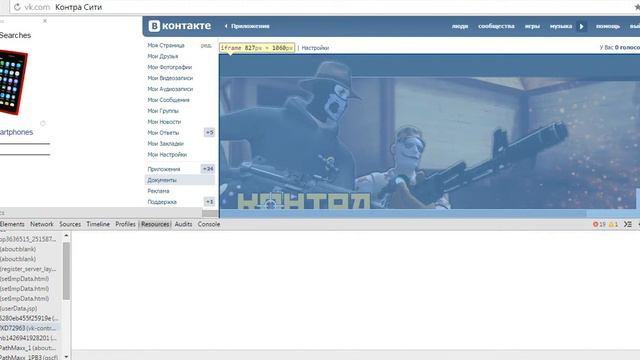Image resolution: width=640 pixels, height=360 pixels.
Task: Open Реклама in sidebar
Action: 158,191
